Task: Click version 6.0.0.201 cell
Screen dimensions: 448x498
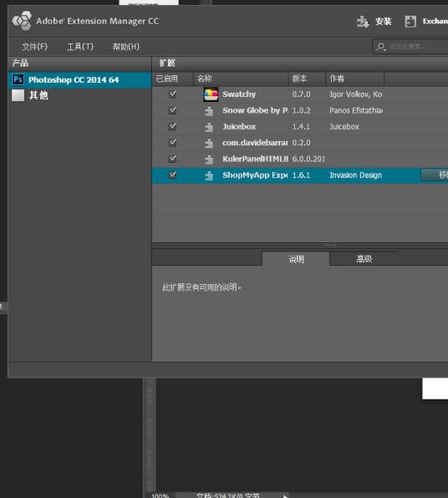Action: [308, 159]
